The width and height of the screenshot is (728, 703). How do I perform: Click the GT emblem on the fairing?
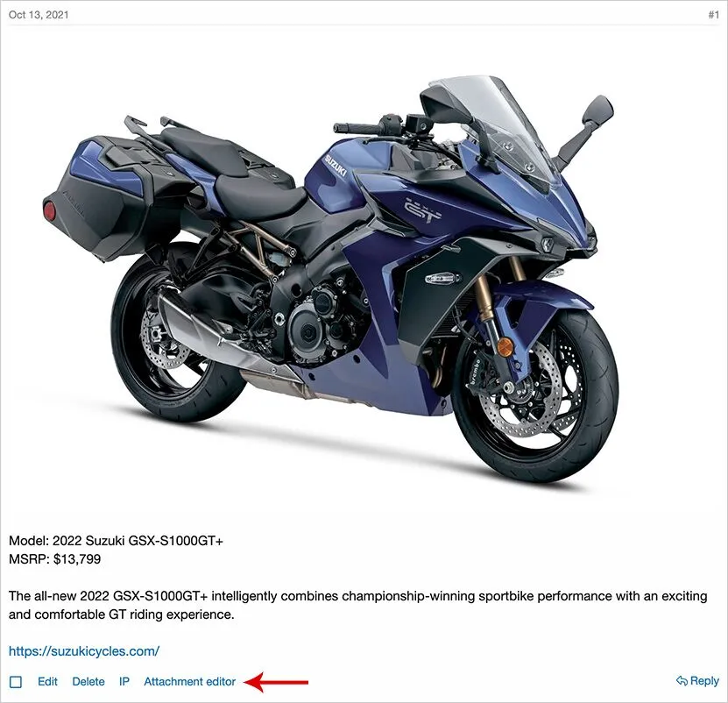(x=422, y=210)
